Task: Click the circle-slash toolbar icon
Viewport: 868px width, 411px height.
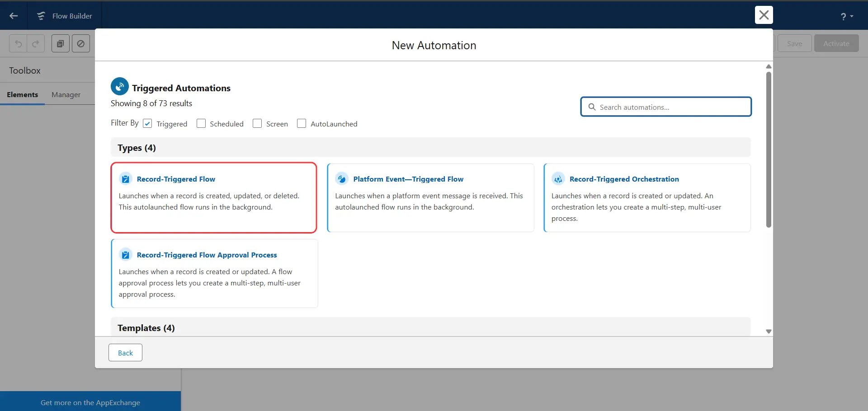Action: pyautogui.click(x=81, y=44)
